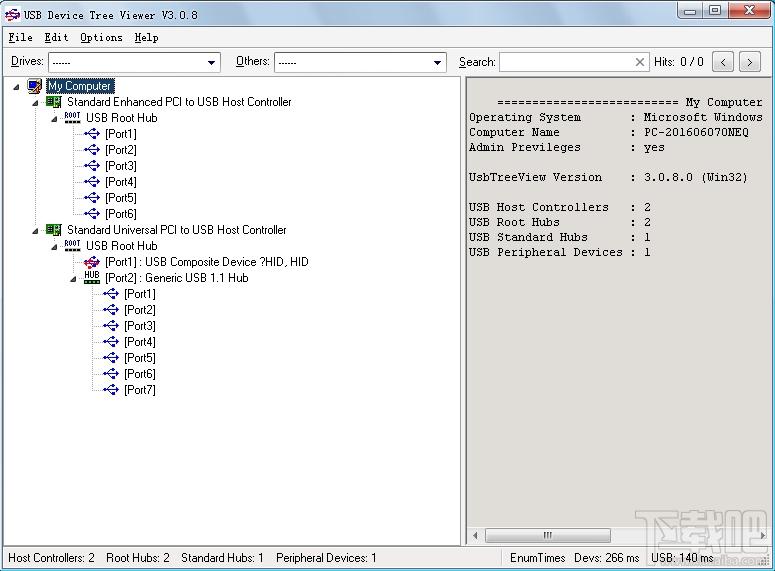Select USB Root Hub label under Enhanced controller
This screenshot has width=775, height=571.
click(x=122, y=118)
